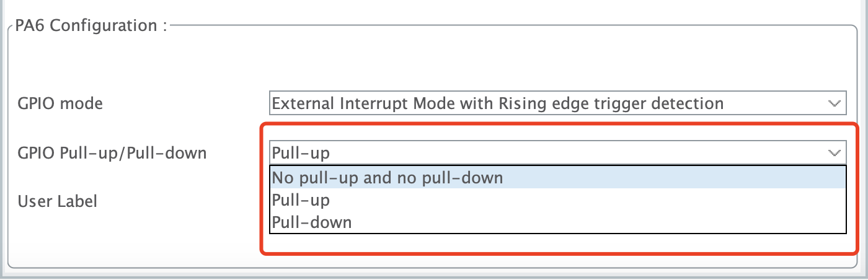Viewport: 868px width, 280px height.
Task: Click the "PA6 Configuration :" group title
Action: [91, 27]
